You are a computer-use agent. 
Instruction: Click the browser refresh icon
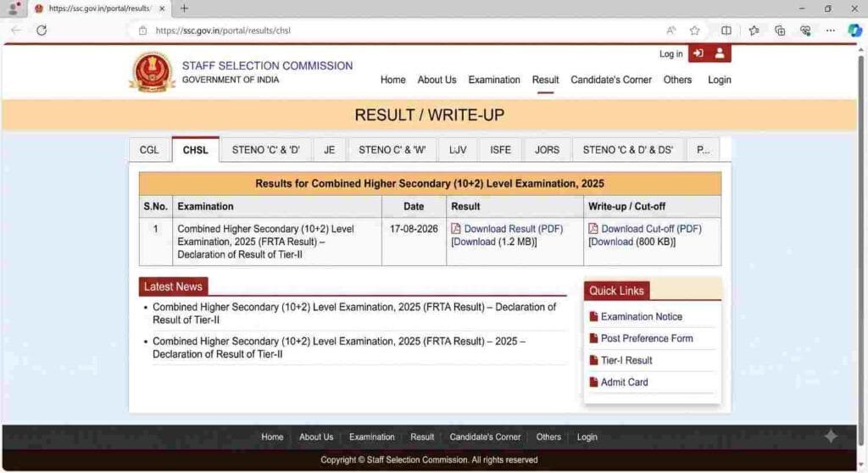42,31
